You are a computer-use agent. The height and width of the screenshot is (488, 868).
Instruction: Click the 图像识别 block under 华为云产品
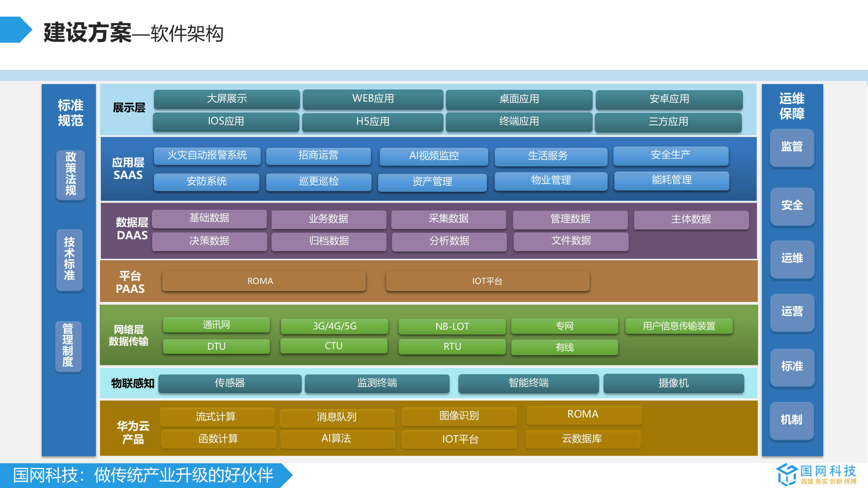click(459, 416)
